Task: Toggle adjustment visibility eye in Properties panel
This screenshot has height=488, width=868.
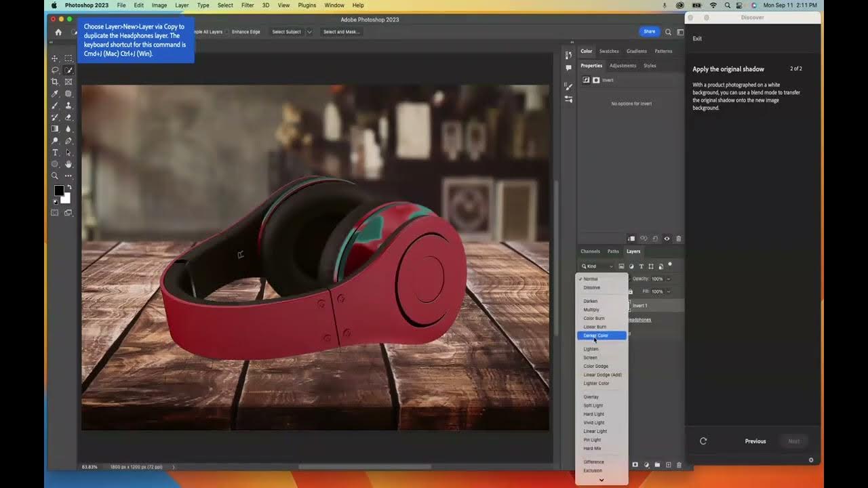Action: point(667,239)
